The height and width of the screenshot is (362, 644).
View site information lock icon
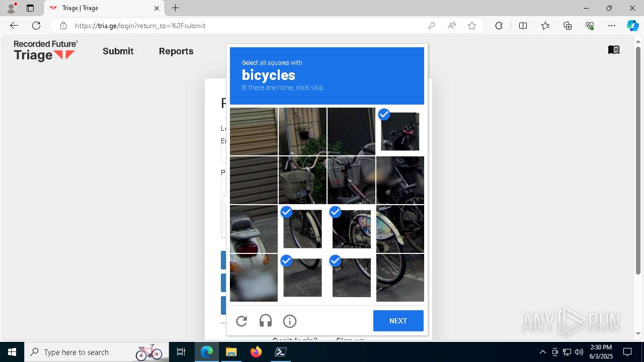[x=63, y=26]
